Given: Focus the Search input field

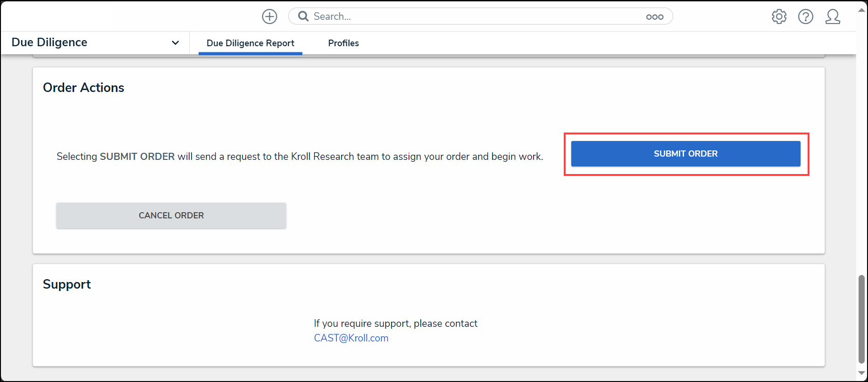Looking at the screenshot, I should click(x=476, y=17).
